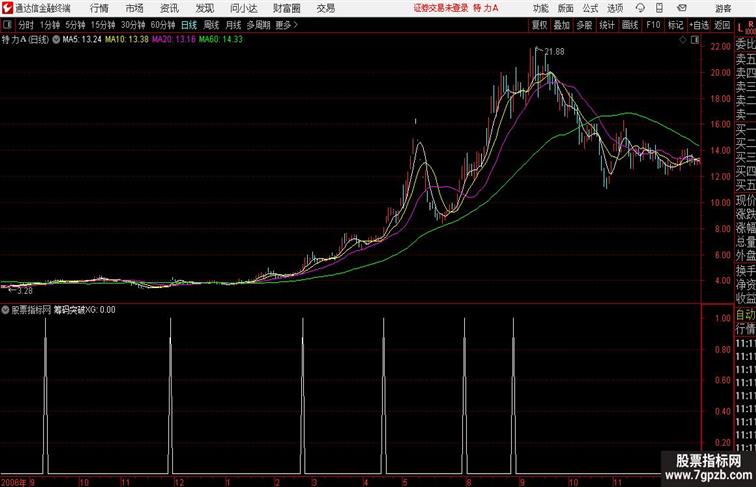Screen dimensions: 756x487
Task: Click the 筹码突破XG: 0.00 indicator value
Action: tap(84, 310)
